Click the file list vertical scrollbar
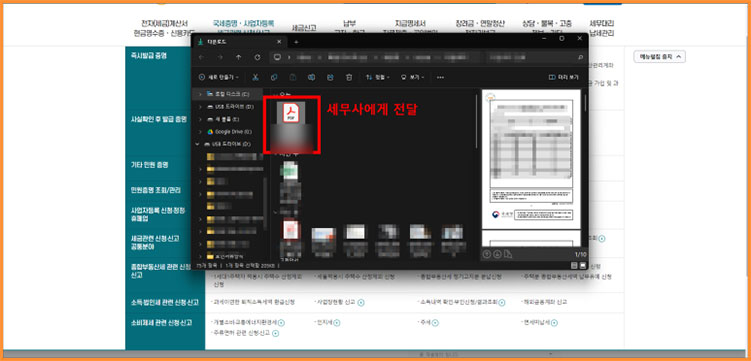 (476, 122)
